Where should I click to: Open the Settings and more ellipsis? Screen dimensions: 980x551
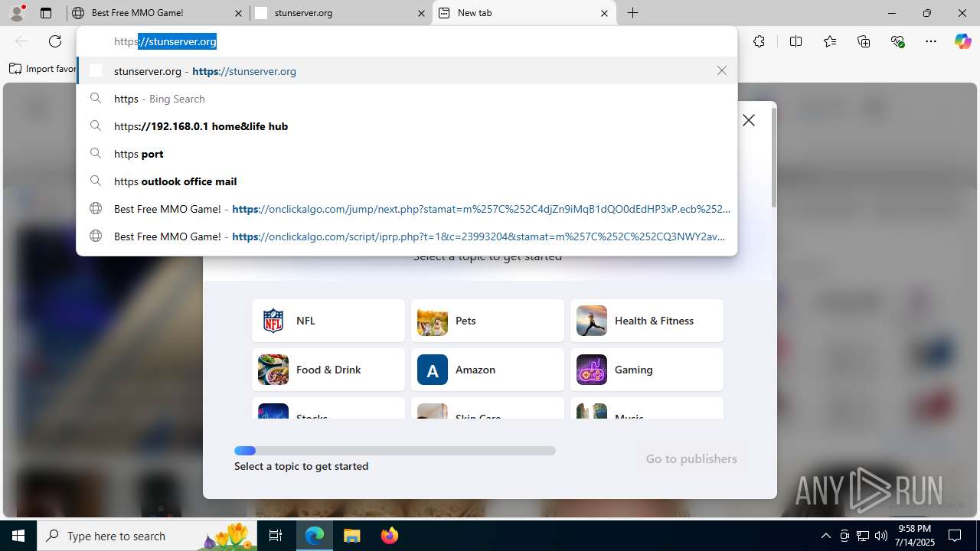[x=931, y=41]
